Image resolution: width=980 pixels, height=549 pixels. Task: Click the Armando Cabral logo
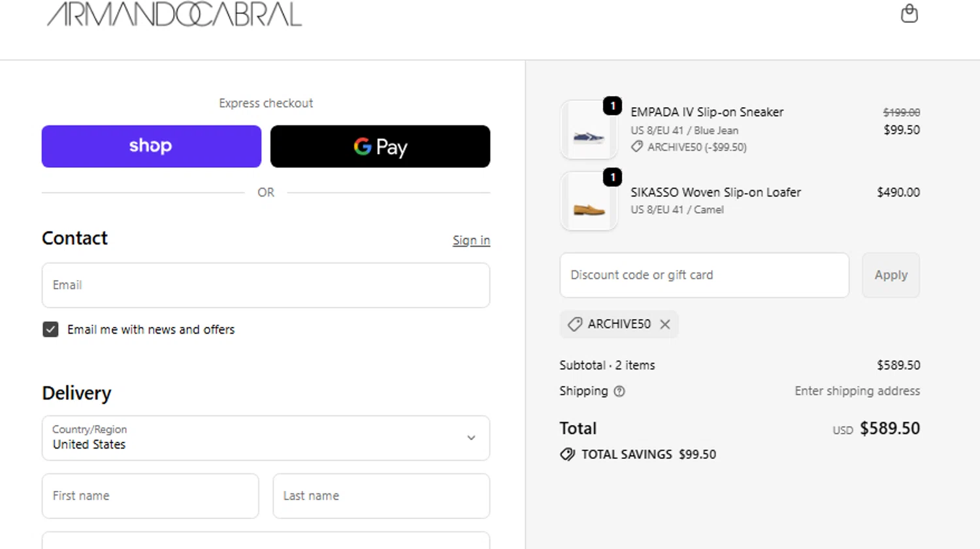pos(174,14)
